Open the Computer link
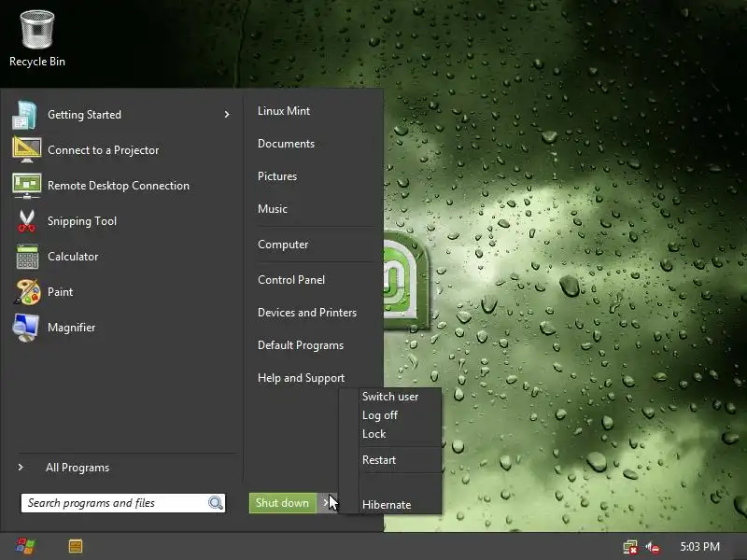 point(283,245)
